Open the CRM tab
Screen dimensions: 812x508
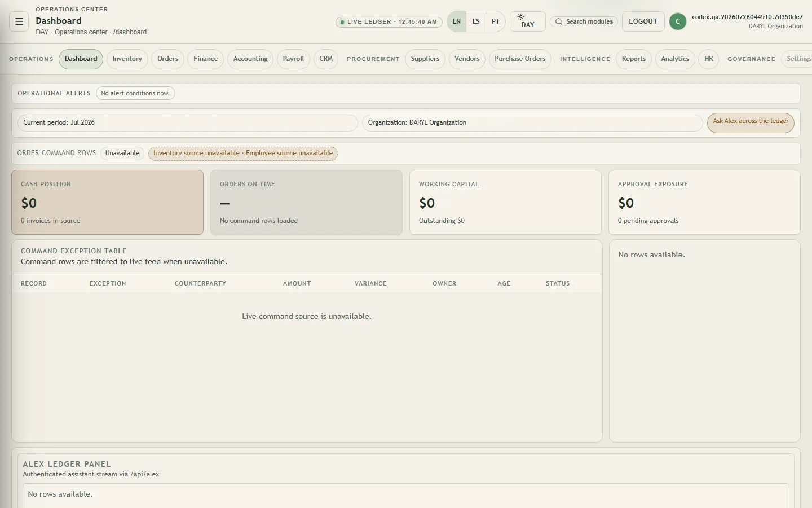tap(326, 59)
